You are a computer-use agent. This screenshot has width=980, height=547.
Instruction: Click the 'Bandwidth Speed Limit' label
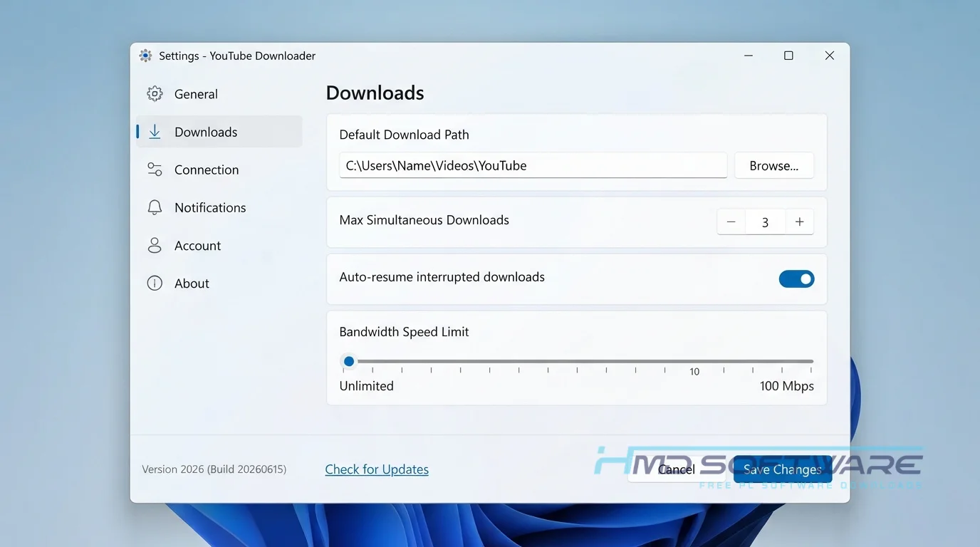(x=404, y=332)
